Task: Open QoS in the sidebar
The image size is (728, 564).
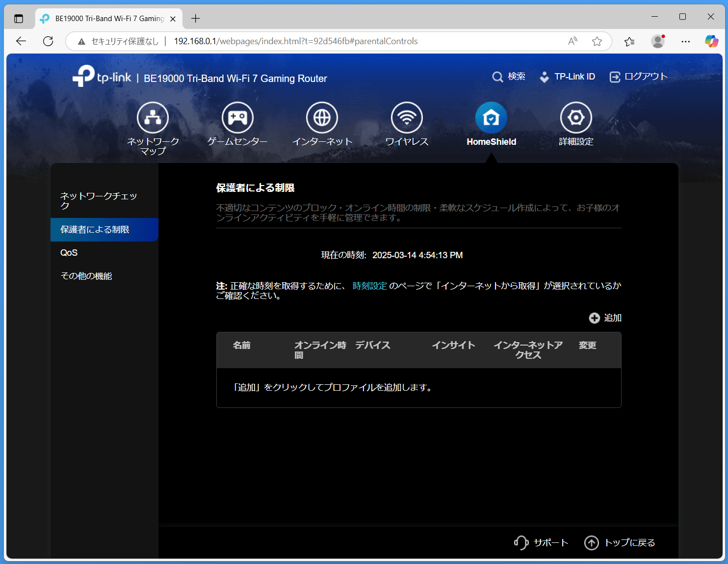Action: click(x=104, y=253)
